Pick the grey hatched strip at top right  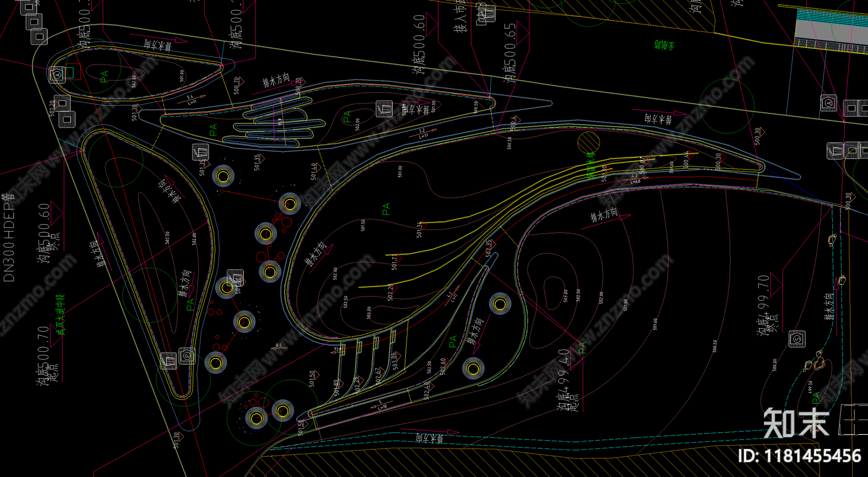(831, 46)
